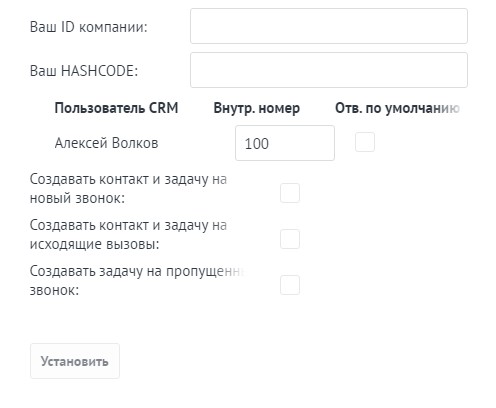This screenshot has height=408, width=496.
Task: Tick default responsible checkbox for Алексей Волков
Action: click(365, 142)
